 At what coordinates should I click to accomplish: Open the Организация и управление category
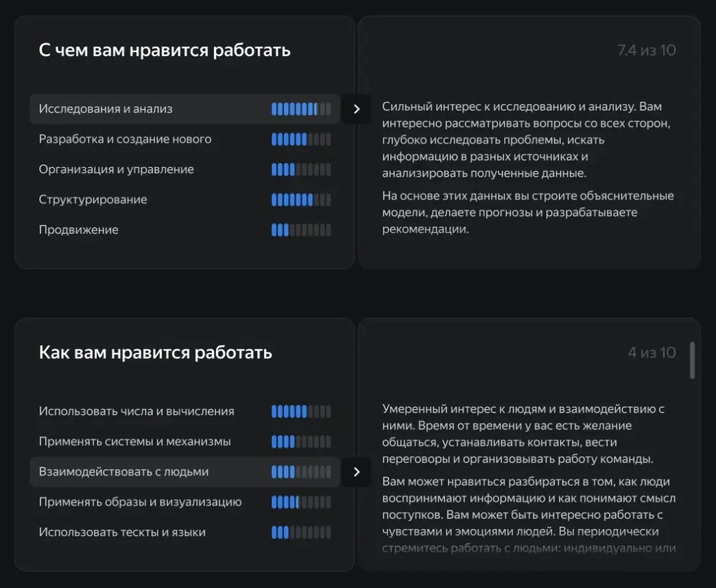click(x=116, y=169)
